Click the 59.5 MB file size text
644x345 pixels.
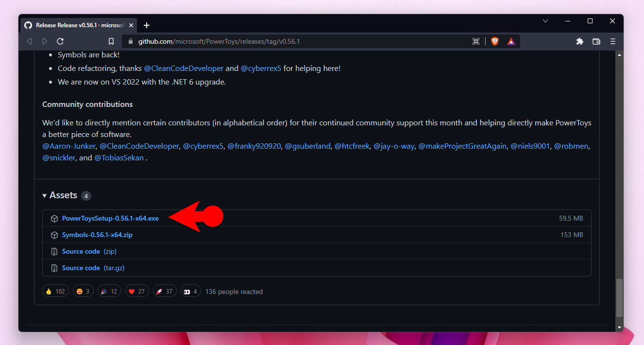571,219
